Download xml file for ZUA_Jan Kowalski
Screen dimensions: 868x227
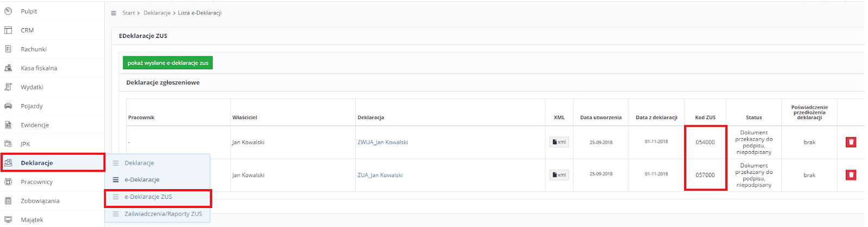(559, 175)
